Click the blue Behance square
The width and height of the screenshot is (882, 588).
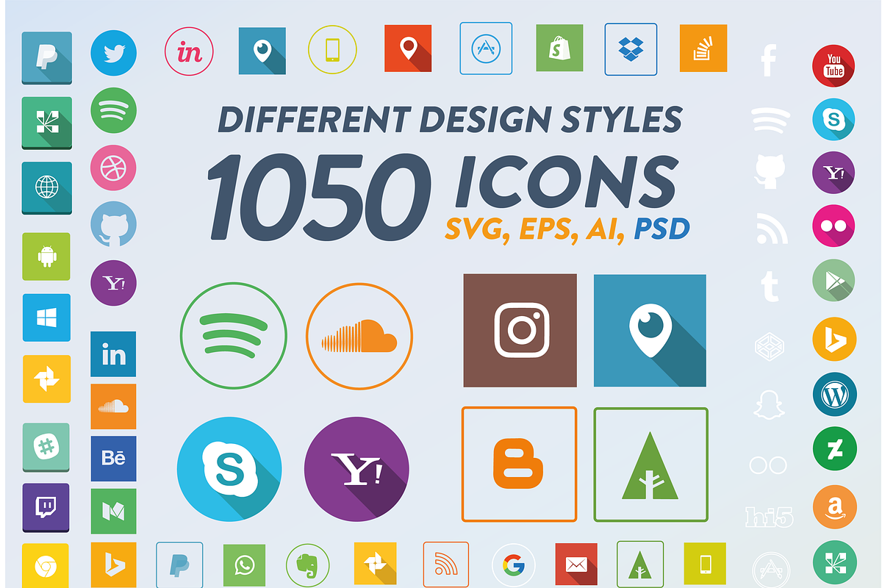point(113,459)
